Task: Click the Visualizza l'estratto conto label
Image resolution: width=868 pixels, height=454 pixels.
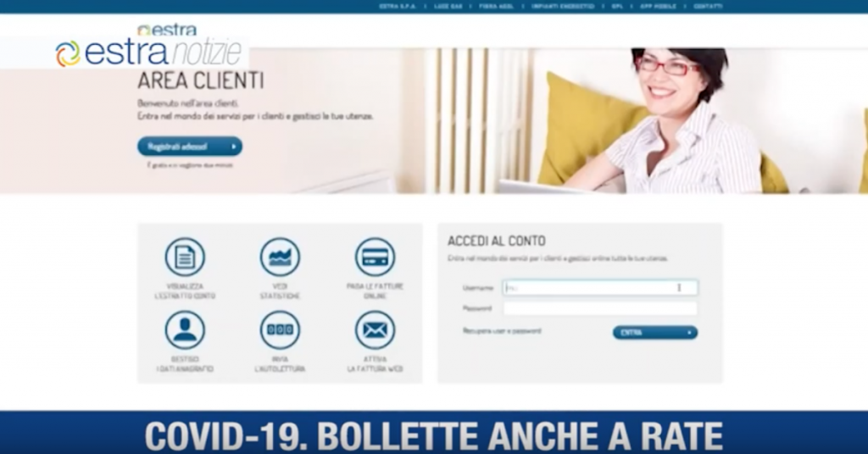Action: point(185,291)
